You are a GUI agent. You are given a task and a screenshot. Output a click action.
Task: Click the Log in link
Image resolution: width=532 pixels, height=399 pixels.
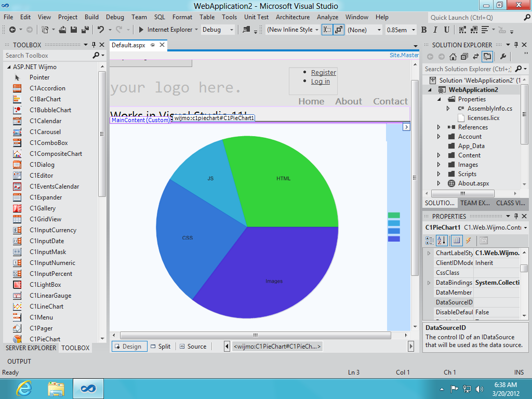click(320, 81)
